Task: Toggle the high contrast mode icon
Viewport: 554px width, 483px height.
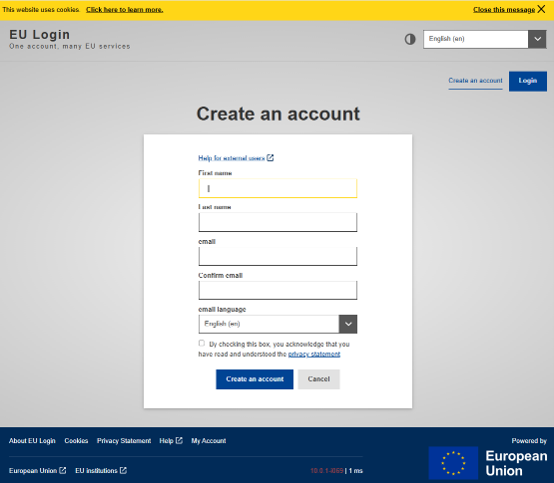Action: click(x=410, y=39)
